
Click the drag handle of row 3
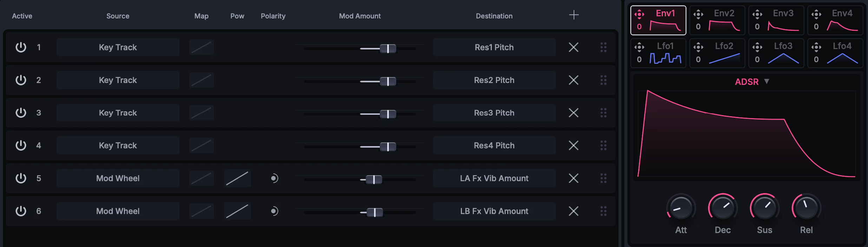tap(603, 113)
